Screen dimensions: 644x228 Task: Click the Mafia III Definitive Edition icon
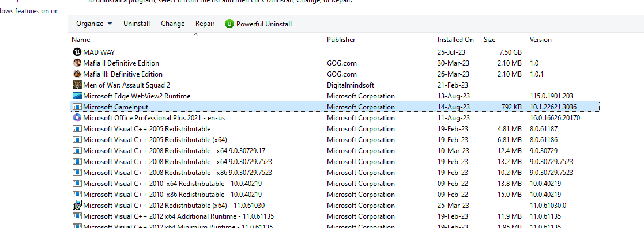pos(77,74)
